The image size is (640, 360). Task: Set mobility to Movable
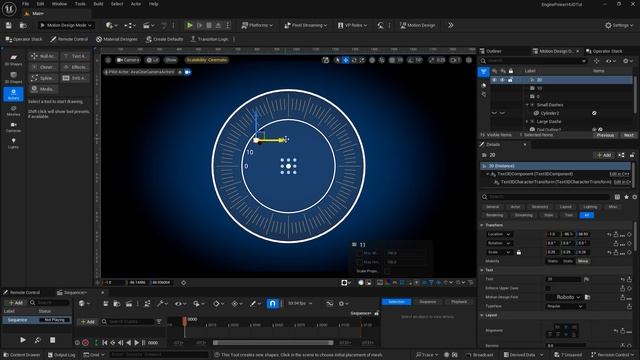click(583, 261)
